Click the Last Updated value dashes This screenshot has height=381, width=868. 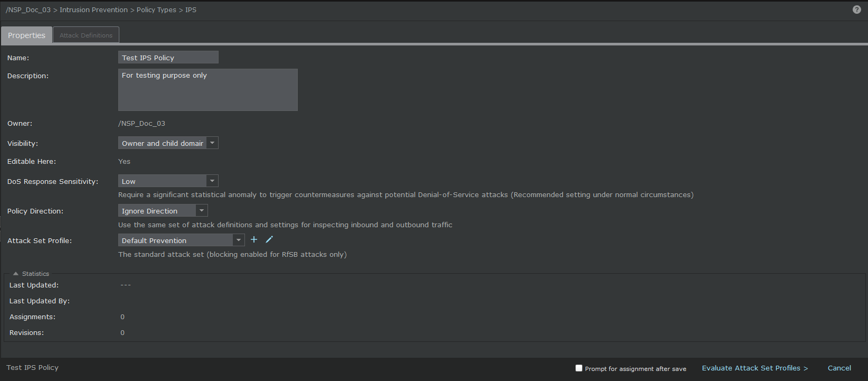pyautogui.click(x=126, y=285)
